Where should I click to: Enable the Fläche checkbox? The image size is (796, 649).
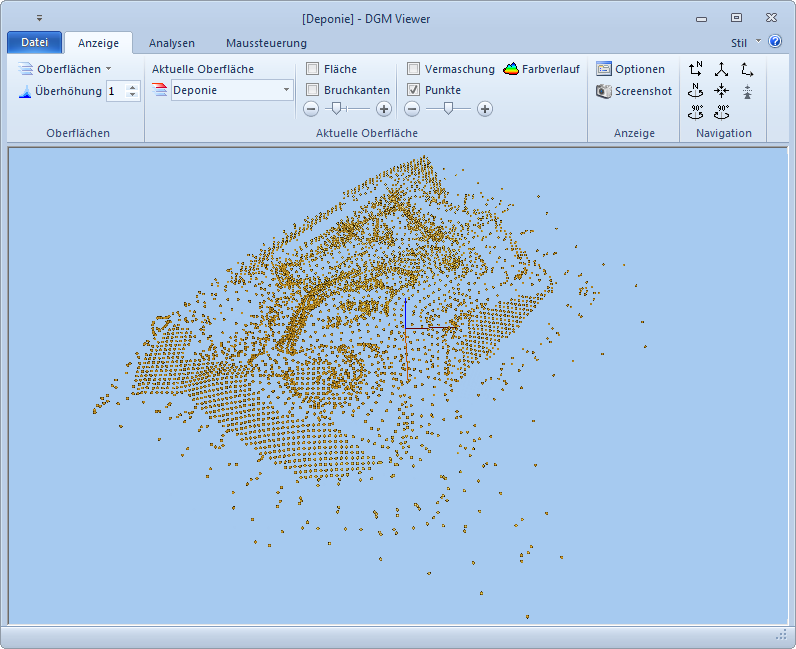[x=313, y=69]
